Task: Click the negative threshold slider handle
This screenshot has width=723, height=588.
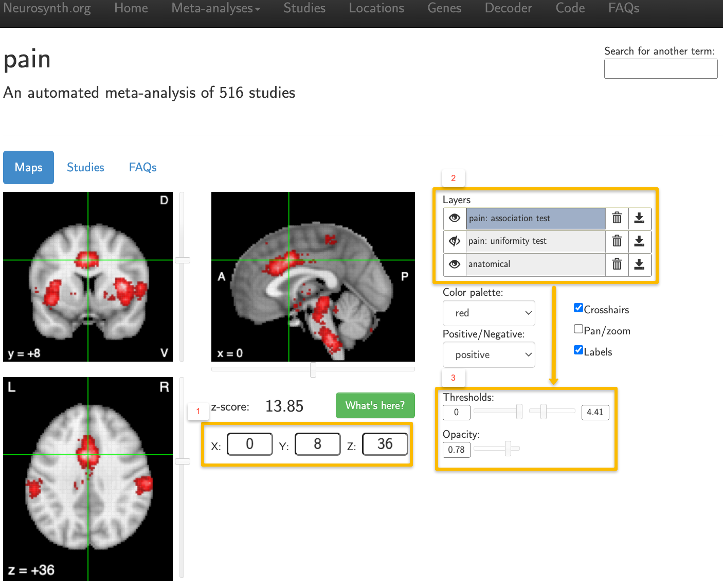Action: pyautogui.click(x=519, y=411)
